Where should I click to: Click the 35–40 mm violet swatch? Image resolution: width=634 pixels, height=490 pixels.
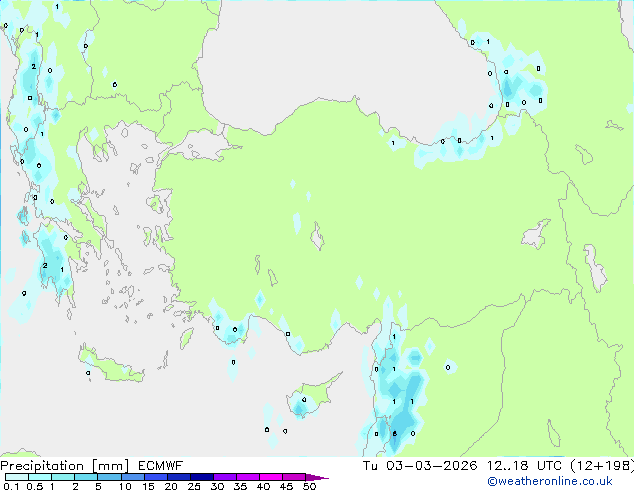point(247,477)
